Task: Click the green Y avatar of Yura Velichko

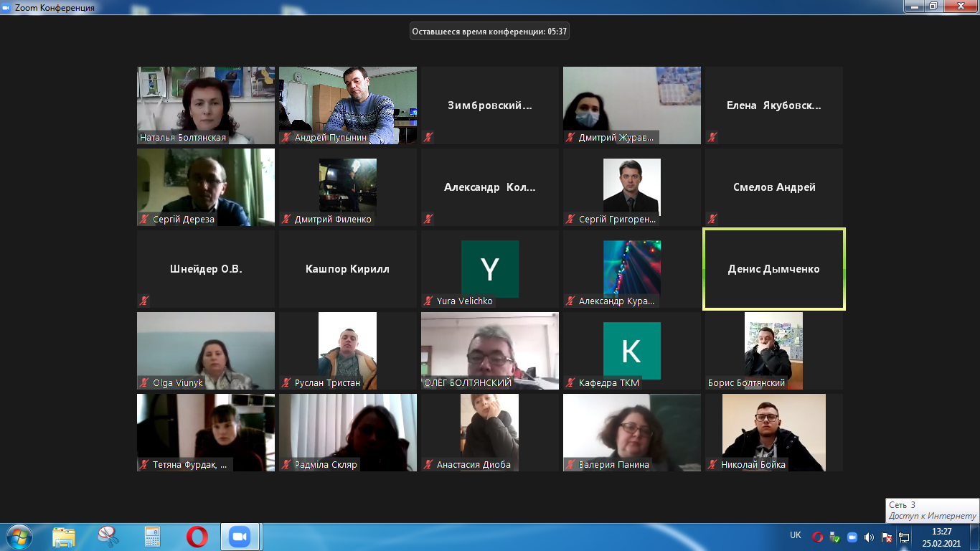Action: pos(490,269)
